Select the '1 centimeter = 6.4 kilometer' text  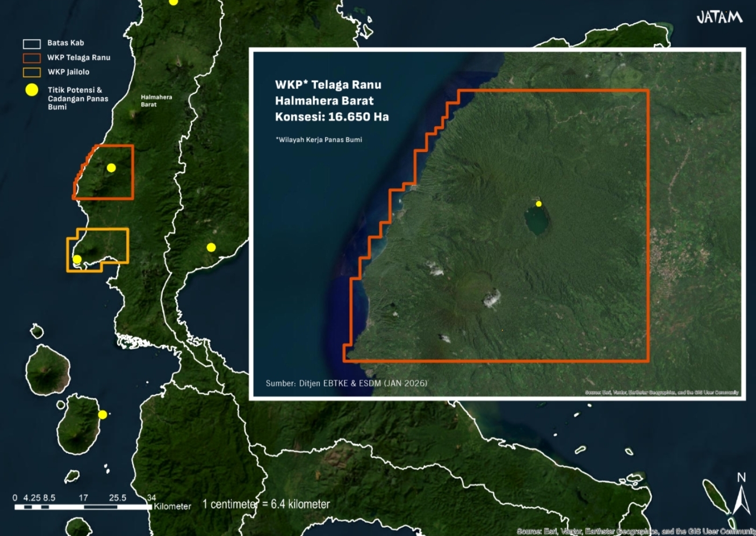266,504
